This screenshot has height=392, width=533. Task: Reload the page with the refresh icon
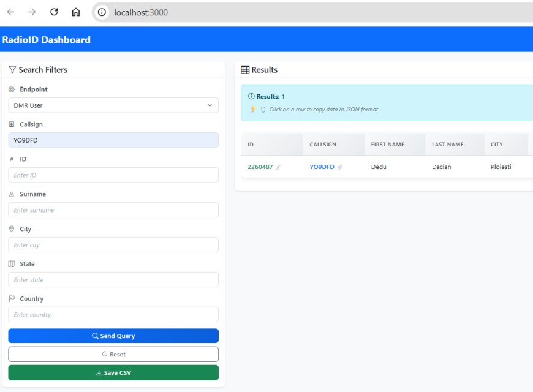pos(54,12)
